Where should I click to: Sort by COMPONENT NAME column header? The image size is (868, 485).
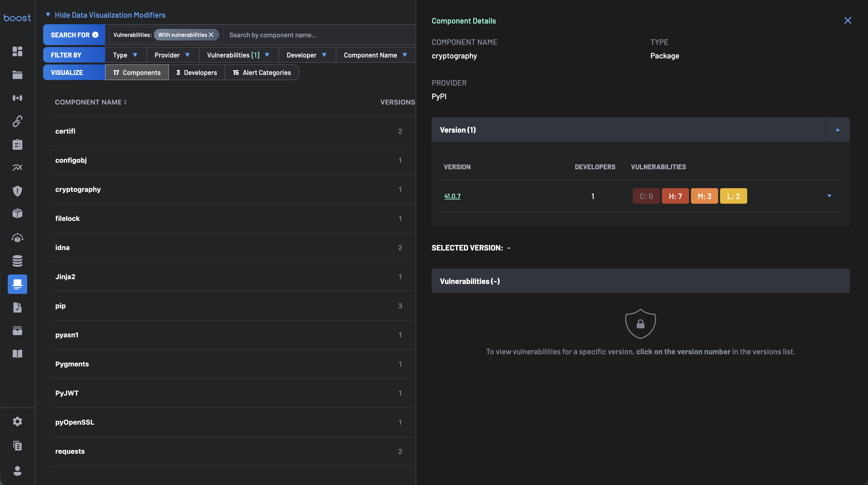click(x=91, y=102)
